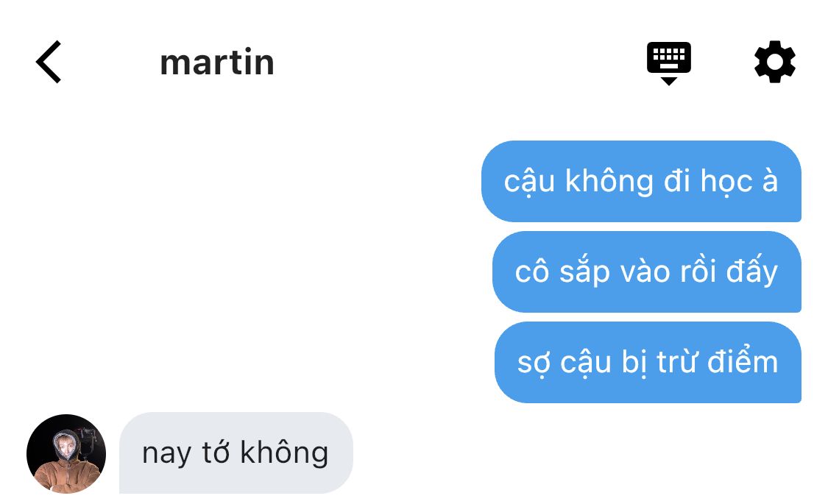This screenshot has height=504, width=828.
Task: Tap martin's profile avatar picture
Action: tap(66, 454)
